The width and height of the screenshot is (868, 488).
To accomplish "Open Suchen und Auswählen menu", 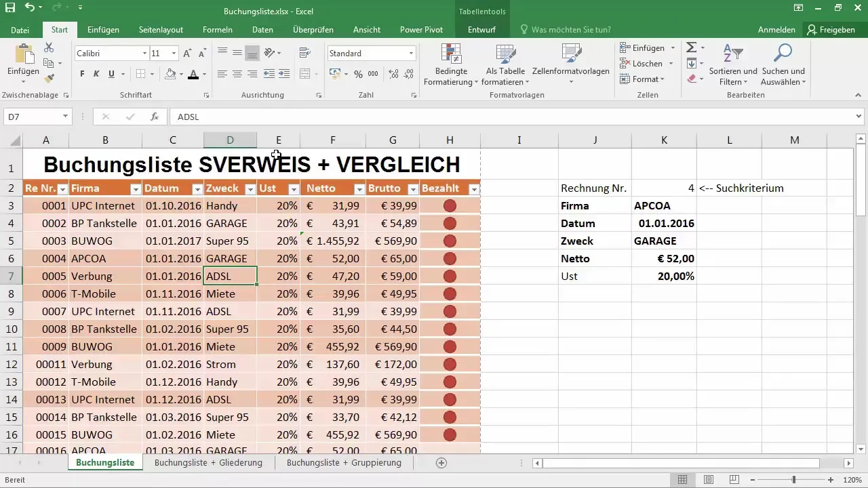I will pyautogui.click(x=783, y=65).
